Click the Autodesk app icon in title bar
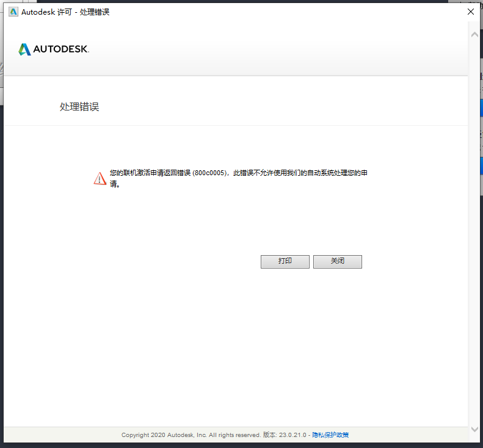 point(13,12)
